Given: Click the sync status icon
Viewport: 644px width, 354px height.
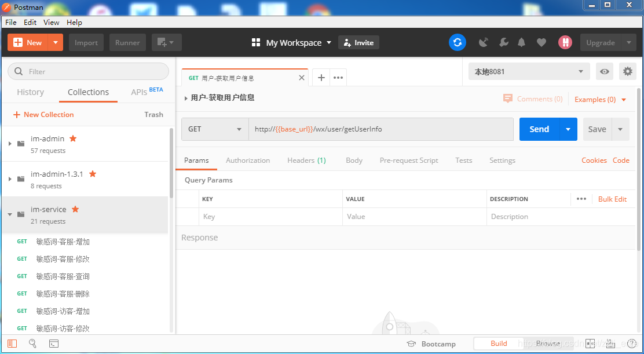Looking at the screenshot, I should (457, 42).
